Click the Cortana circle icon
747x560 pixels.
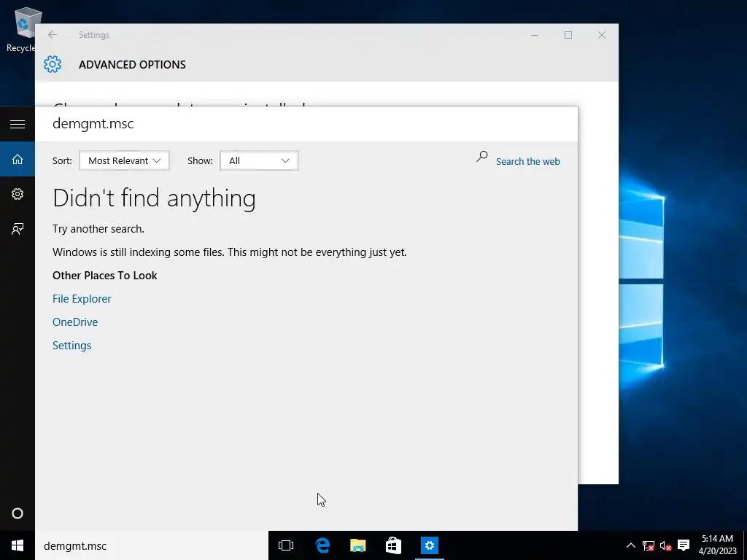click(18, 513)
